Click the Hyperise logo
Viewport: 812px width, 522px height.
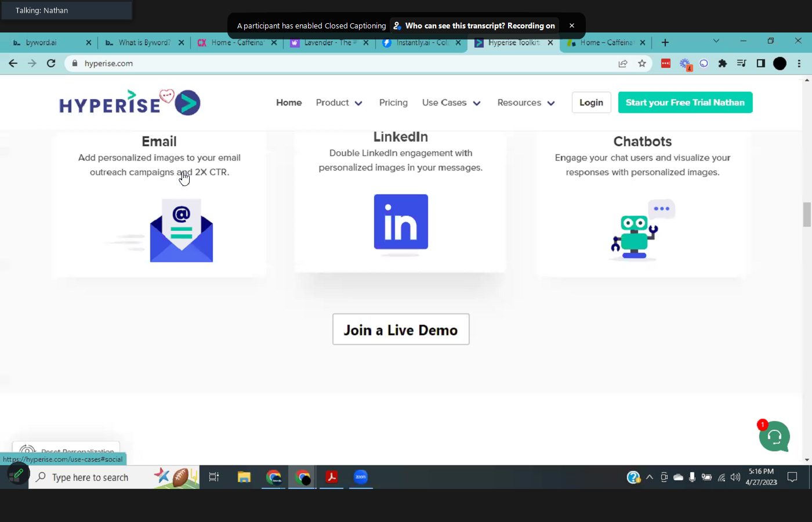point(130,103)
